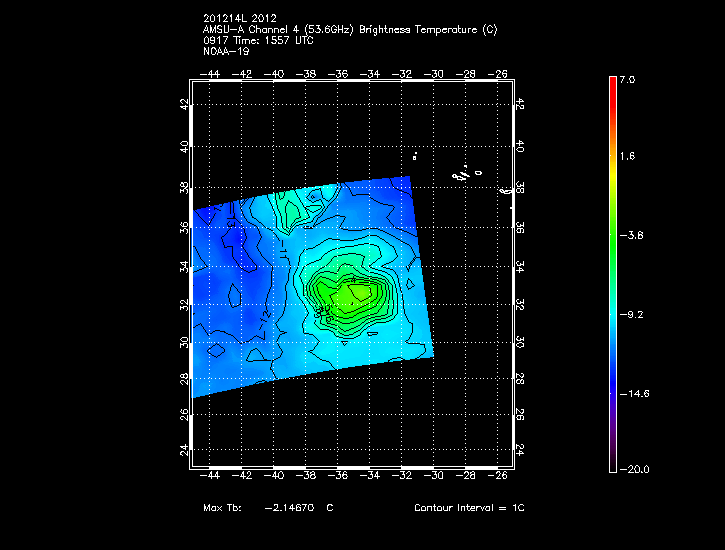
Task: Click the red top end of colorbar
Action: click(x=612, y=82)
